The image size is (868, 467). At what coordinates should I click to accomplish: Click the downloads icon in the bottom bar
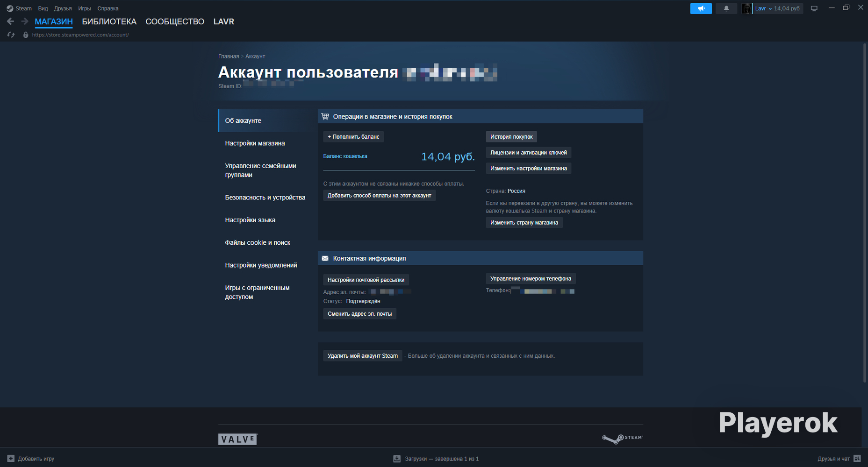[x=397, y=459]
